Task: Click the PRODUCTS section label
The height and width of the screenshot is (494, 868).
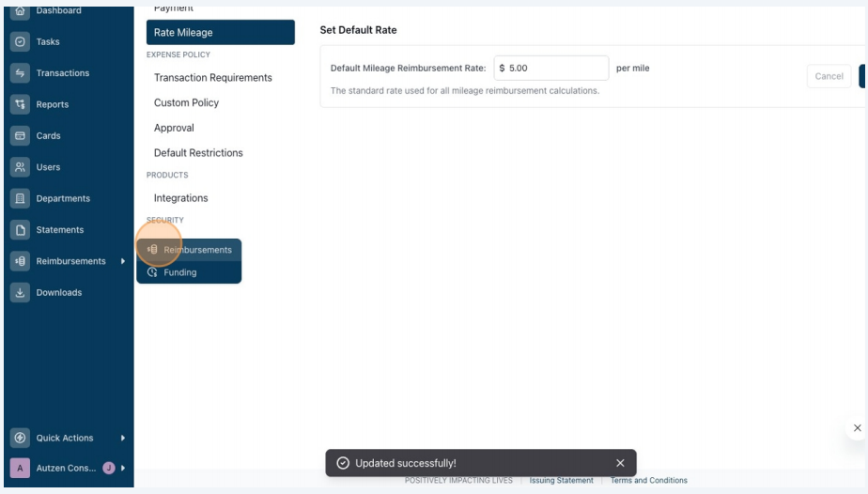Action: coord(167,175)
